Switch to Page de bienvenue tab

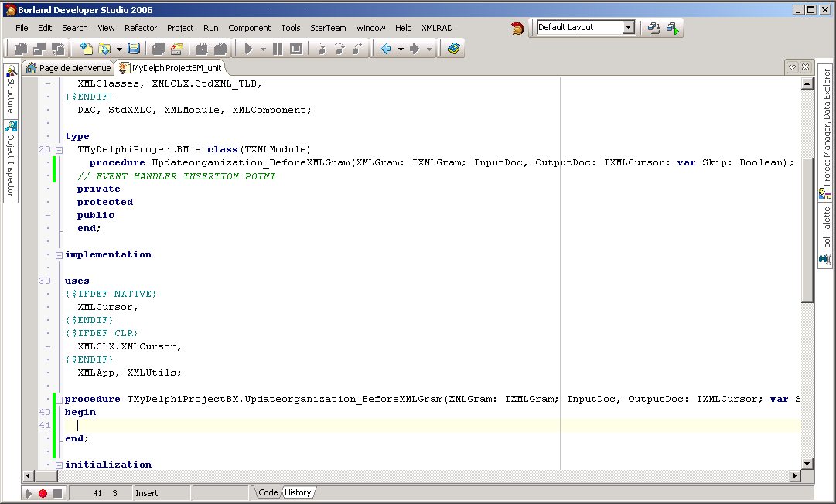pyautogui.click(x=69, y=68)
